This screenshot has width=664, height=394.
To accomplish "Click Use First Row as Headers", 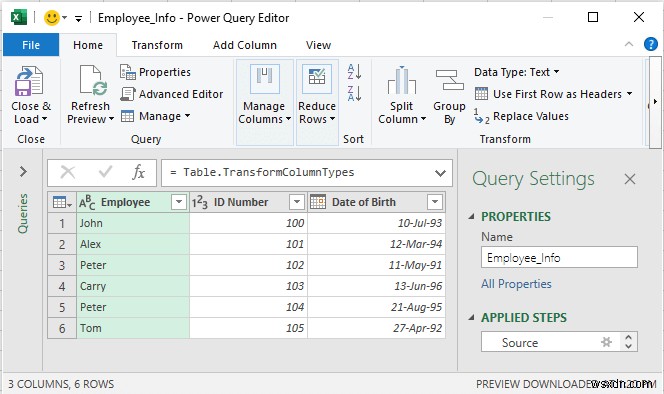I will (553, 94).
